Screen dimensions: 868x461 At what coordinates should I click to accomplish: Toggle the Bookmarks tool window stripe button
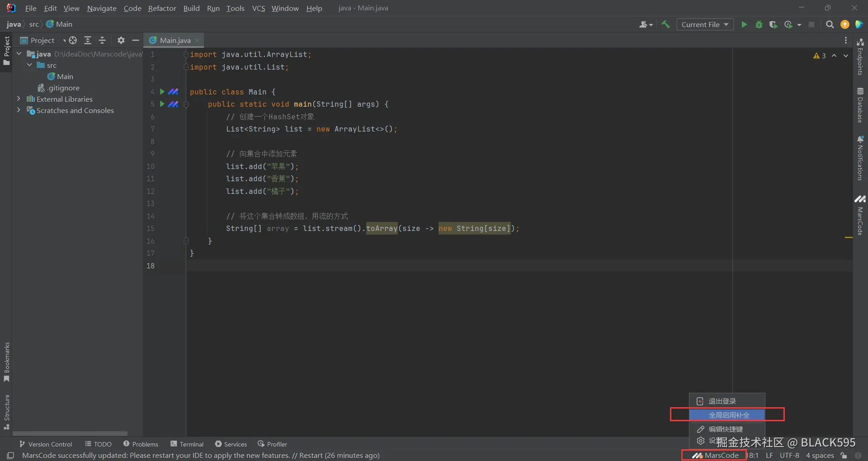(x=6, y=362)
